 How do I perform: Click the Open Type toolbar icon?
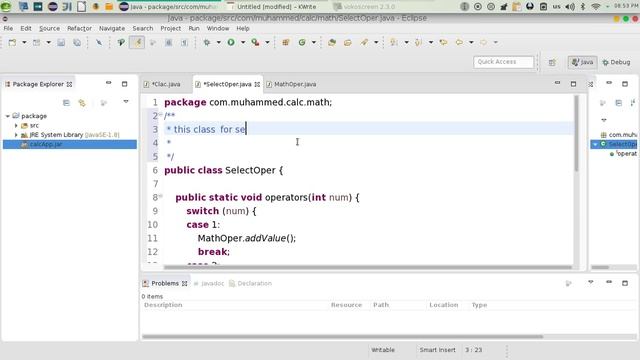click(332, 42)
